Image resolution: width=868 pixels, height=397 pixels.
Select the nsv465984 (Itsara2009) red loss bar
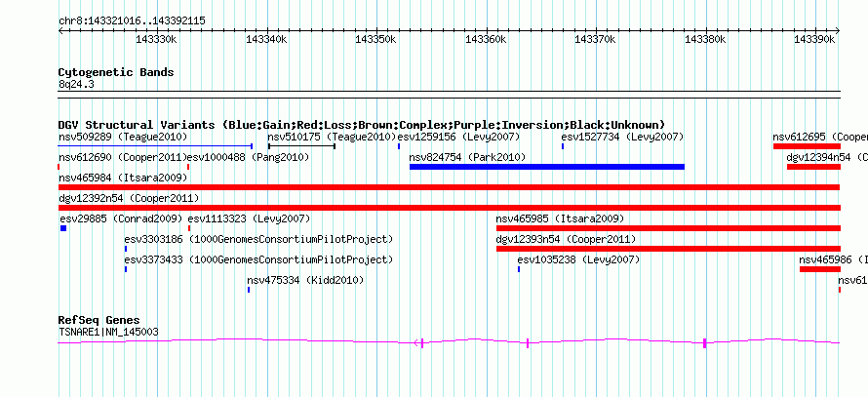(x=449, y=187)
